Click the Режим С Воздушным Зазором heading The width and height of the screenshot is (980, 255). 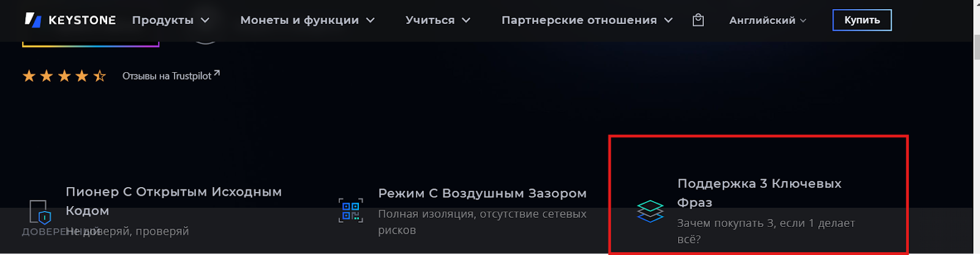pos(482,193)
